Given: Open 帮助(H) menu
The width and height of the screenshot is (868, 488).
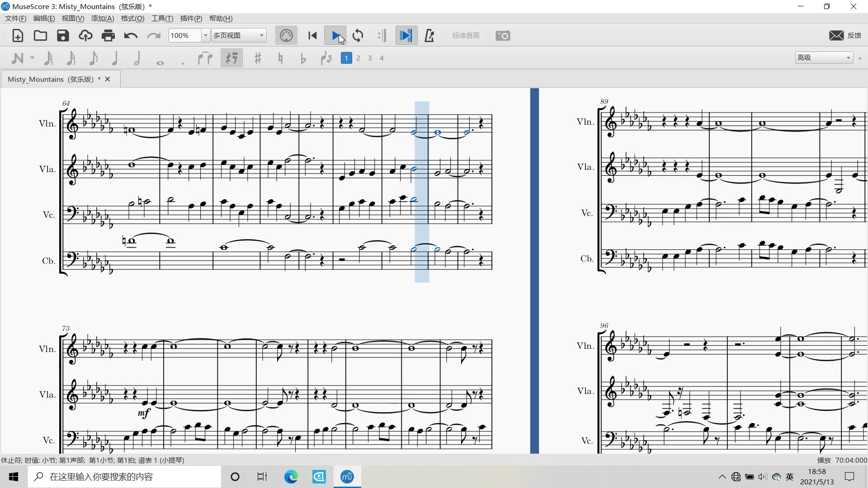Looking at the screenshot, I should click(221, 19).
